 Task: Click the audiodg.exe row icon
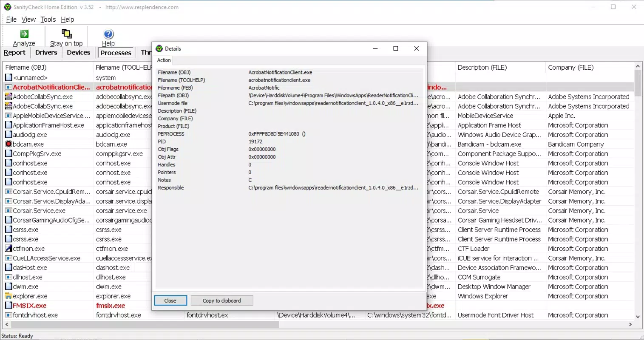9,135
